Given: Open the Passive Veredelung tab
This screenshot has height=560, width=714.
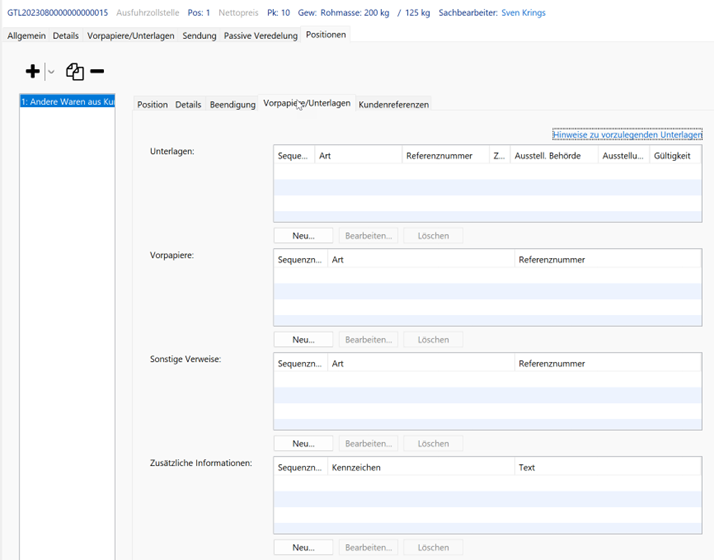Looking at the screenshot, I should 260,35.
